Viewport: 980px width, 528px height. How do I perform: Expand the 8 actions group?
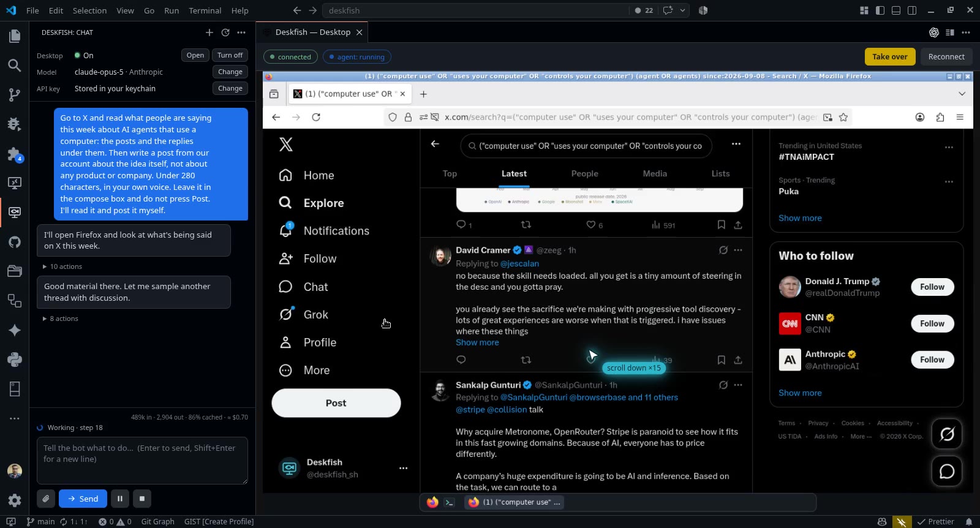pos(60,319)
